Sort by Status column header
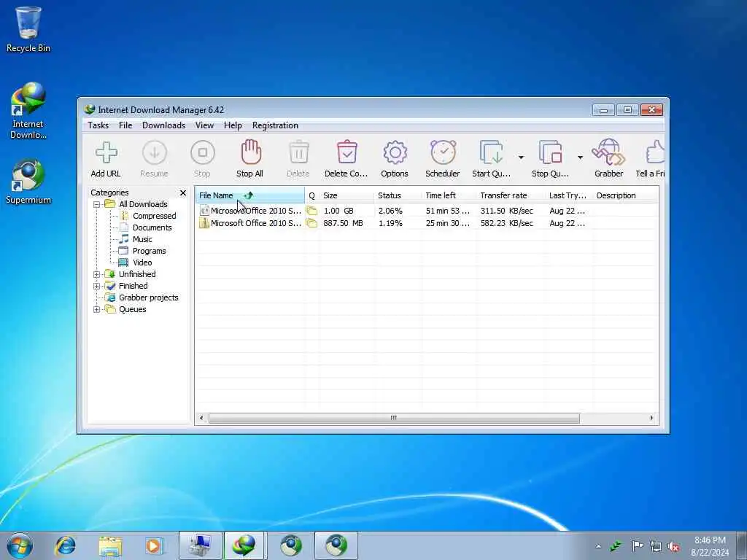The image size is (747, 560). [398, 195]
